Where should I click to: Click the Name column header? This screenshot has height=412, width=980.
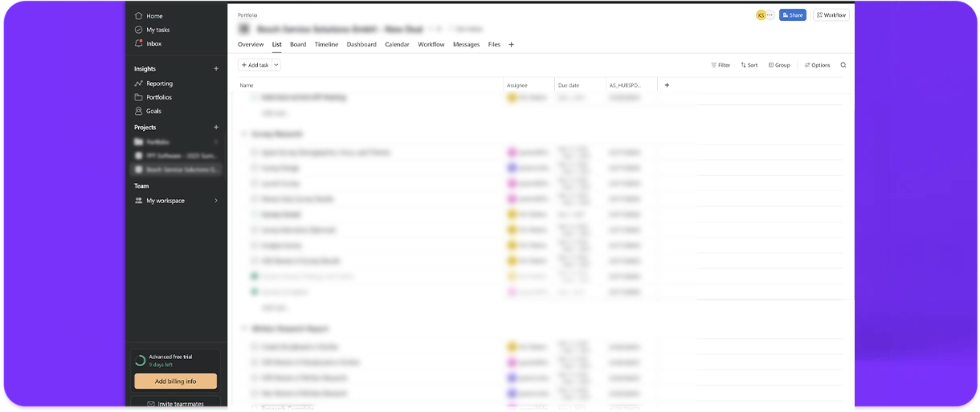[x=247, y=85]
